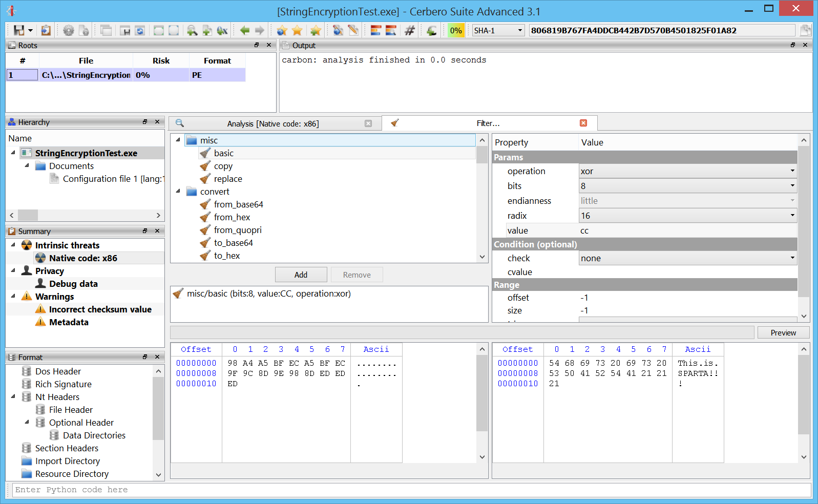Open the operation xor dropdown
This screenshot has width=818, height=504.
point(688,171)
